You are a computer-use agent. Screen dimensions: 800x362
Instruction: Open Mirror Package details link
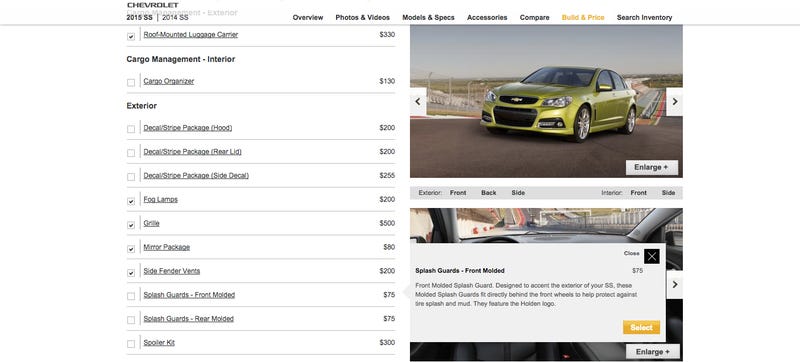166,247
